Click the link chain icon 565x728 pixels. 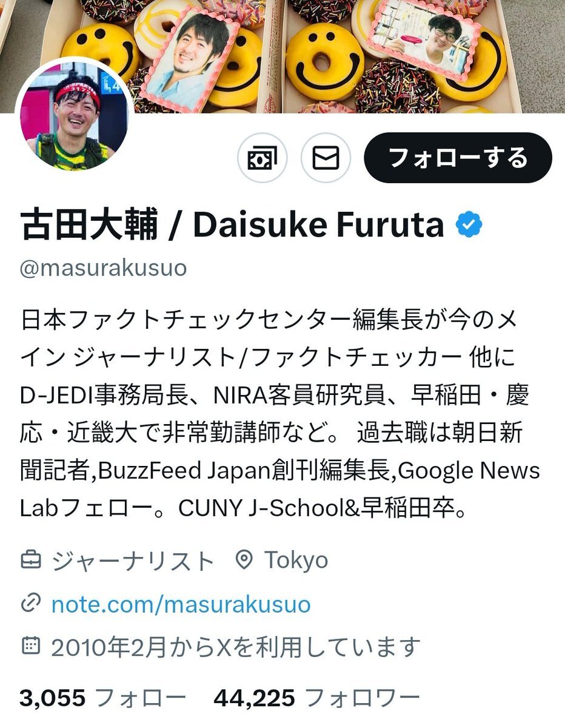coord(30,604)
